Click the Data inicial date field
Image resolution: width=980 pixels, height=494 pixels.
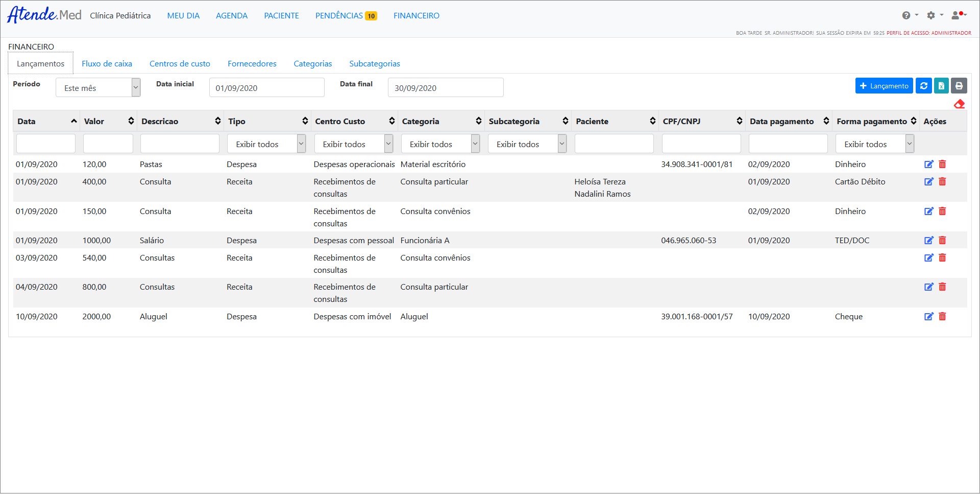(267, 87)
